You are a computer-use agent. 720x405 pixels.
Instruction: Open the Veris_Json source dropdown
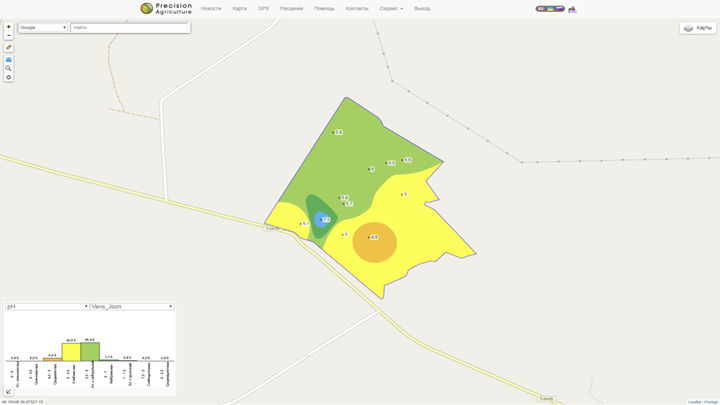pyautogui.click(x=132, y=307)
